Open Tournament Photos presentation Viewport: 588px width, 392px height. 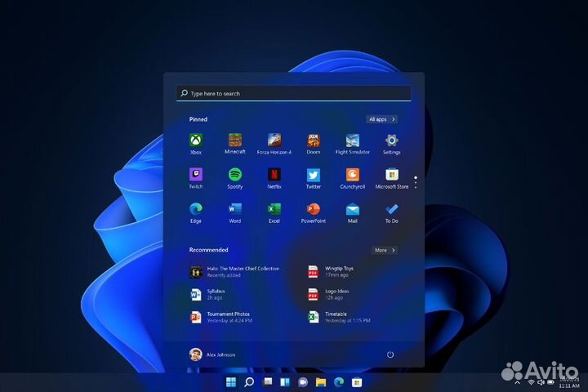[221, 317]
